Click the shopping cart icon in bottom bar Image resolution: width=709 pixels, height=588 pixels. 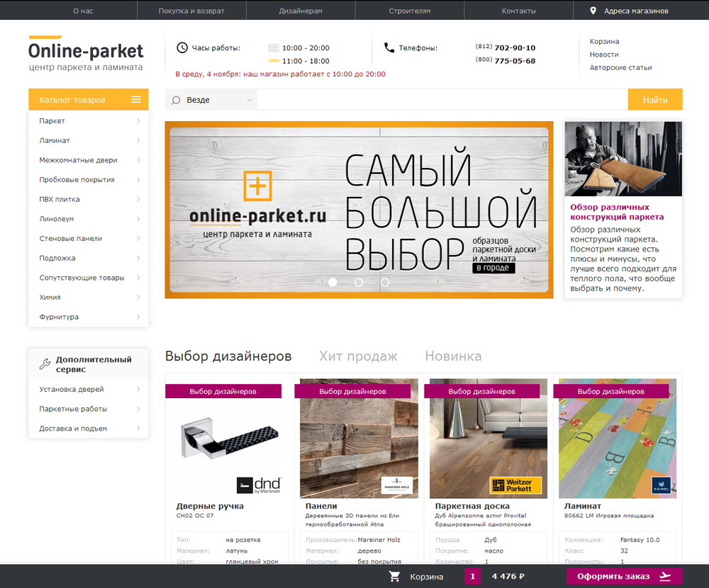[x=395, y=577]
